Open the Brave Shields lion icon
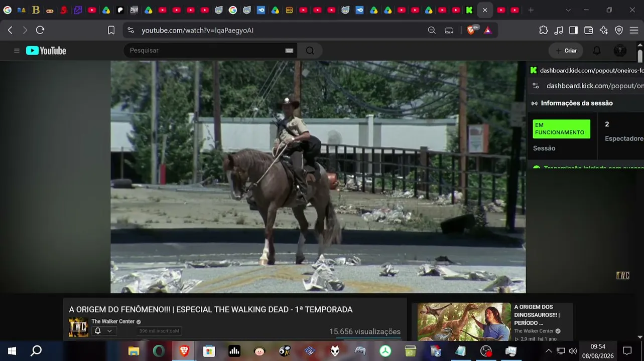644x361 pixels. tap(471, 30)
